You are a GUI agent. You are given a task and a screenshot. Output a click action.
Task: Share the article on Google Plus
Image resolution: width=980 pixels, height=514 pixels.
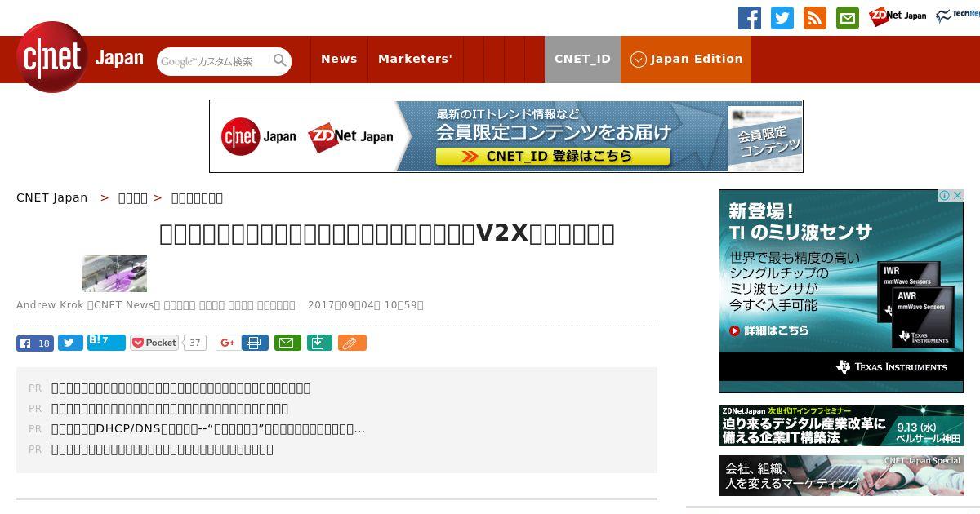click(228, 343)
